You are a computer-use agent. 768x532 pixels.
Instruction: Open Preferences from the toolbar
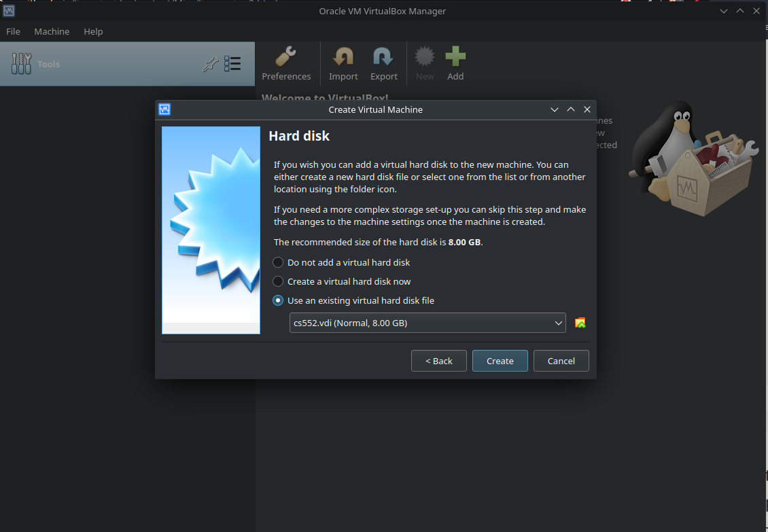click(x=286, y=63)
